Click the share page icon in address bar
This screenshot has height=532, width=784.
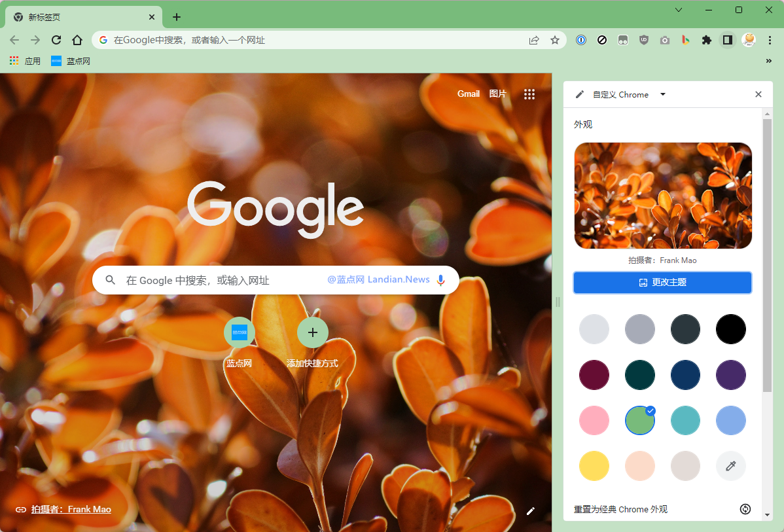coord(534,40)
